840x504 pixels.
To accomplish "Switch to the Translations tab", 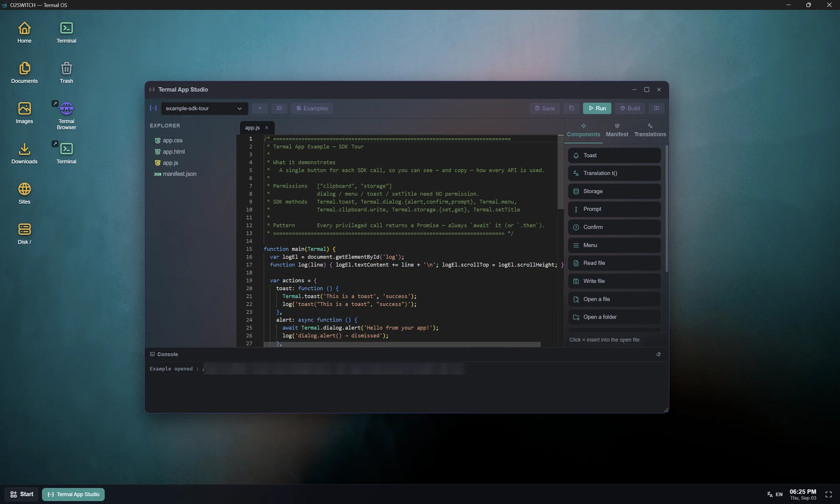I will 650,131.
